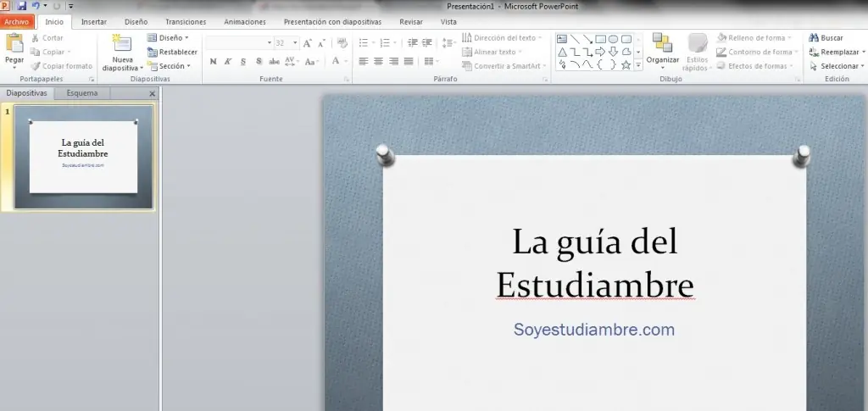Expand the Sección dropdown

pos(170,66)
